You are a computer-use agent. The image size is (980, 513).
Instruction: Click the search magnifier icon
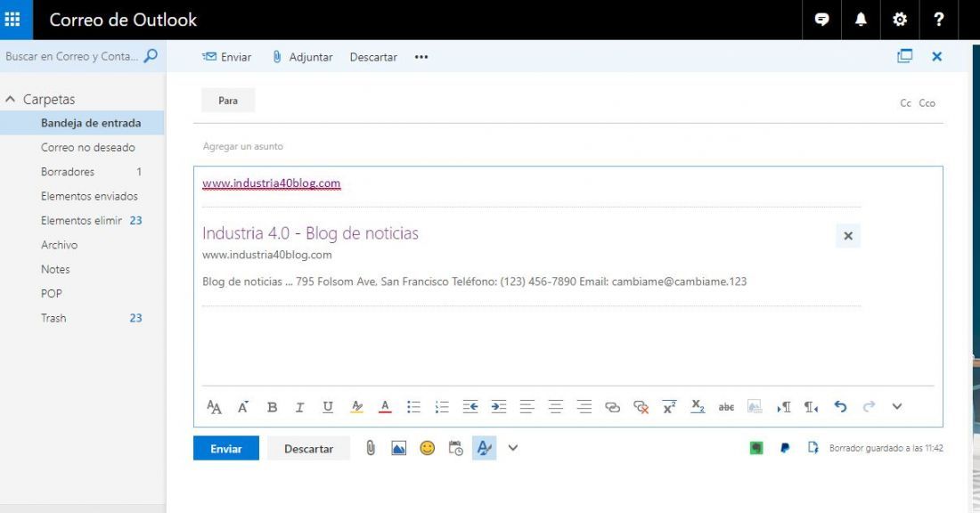click(151, 56)
